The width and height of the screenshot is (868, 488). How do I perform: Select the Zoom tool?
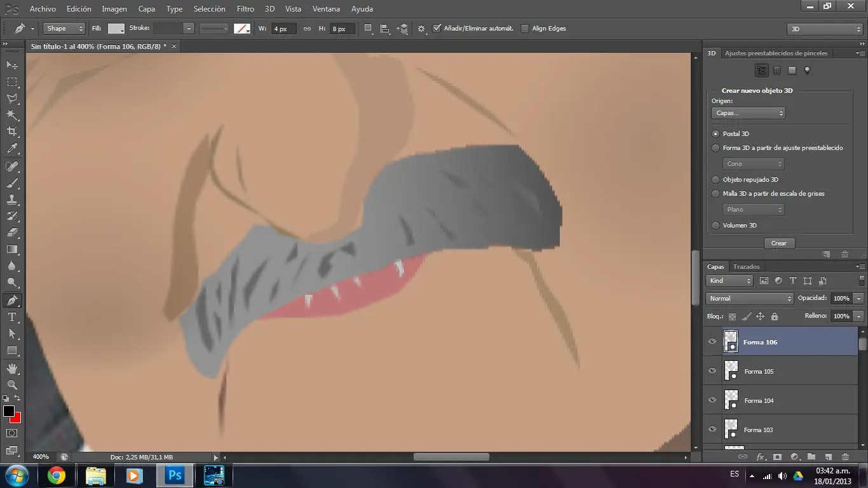pos(12,384)
